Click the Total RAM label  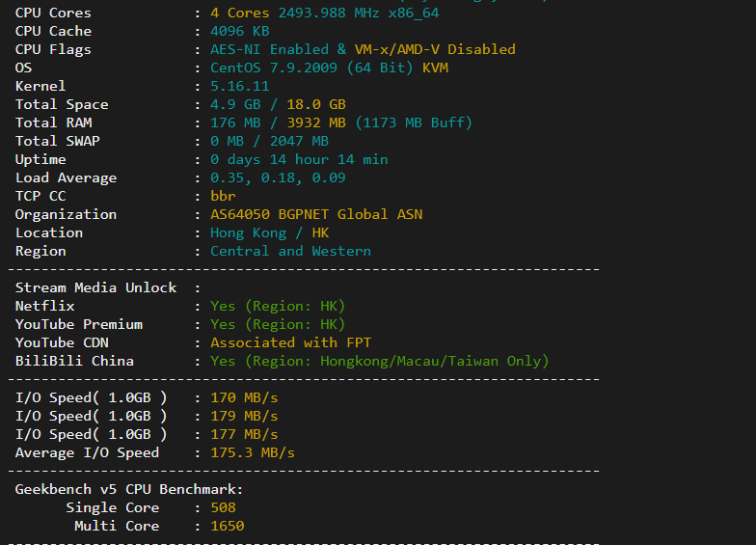[x=54, y=123]
